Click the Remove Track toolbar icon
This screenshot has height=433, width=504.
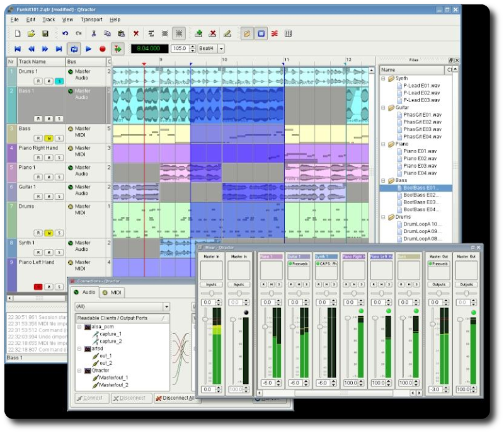click(x=213, y=33)
